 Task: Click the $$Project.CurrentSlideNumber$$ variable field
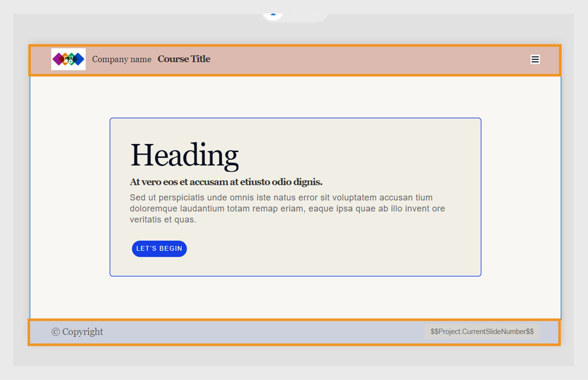pos(482,331)
